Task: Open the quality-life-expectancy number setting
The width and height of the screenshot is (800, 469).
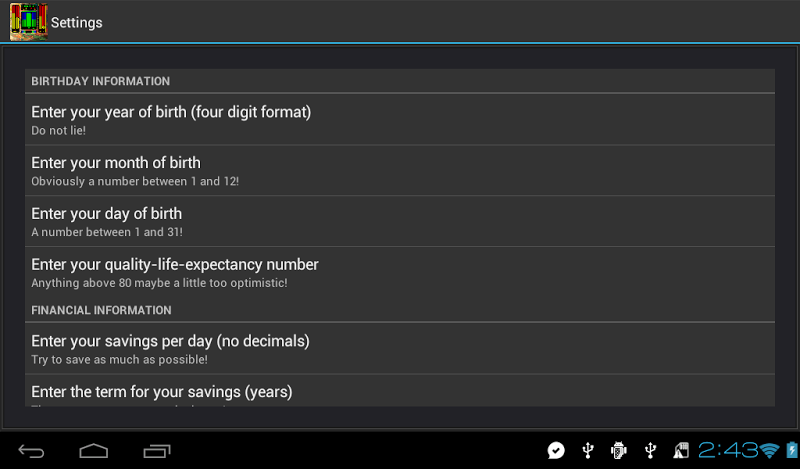Action: coord(400,273)
